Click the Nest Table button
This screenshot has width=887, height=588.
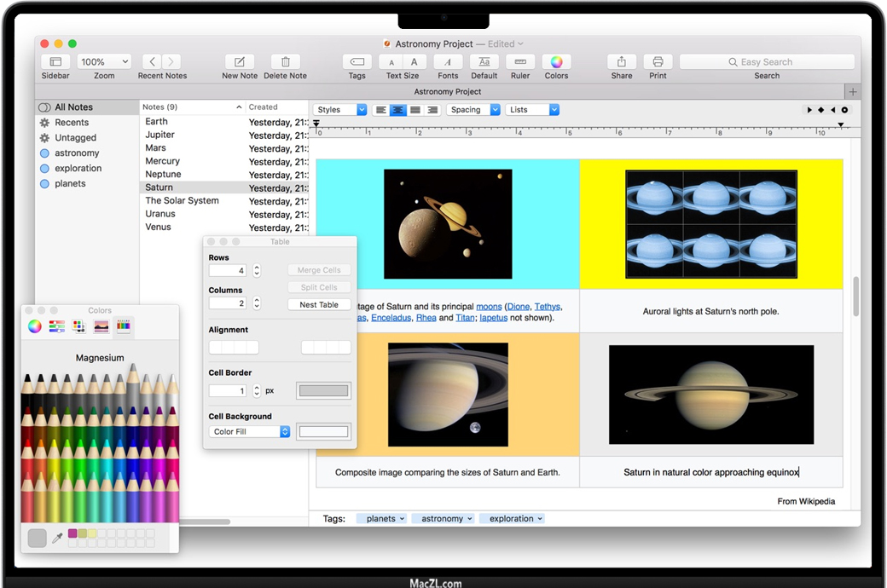[x=319, y=304]
